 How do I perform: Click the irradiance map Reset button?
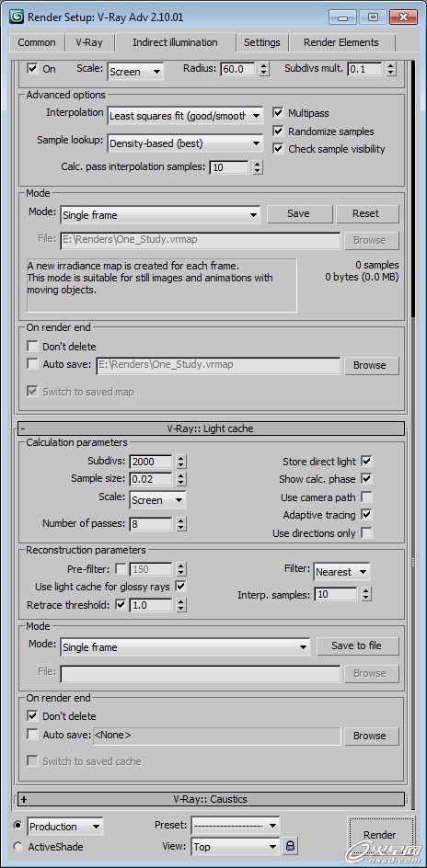pyautogui.click(x=366, y=213)
